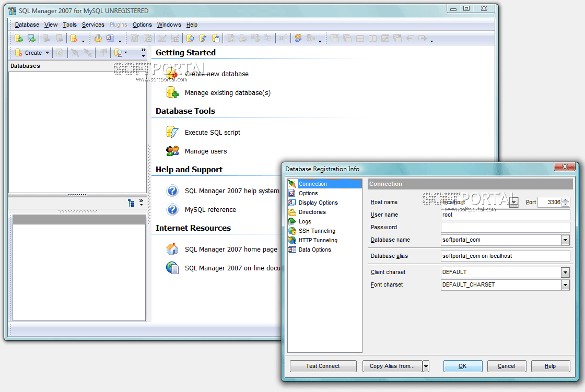Click Cancel in the registration dialog
This screenshot has width=585, height=392.
pyautogui.click(x=507, y=366)
